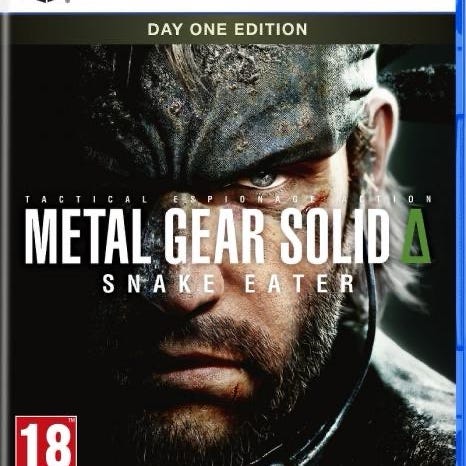Click the red 18 age rating badge

46,441
